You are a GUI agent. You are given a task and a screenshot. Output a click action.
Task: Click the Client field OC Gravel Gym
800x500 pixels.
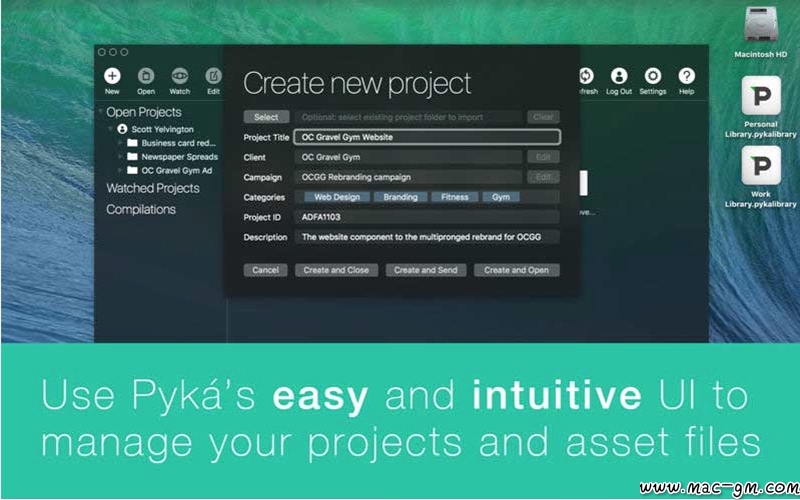click(408, 157)
